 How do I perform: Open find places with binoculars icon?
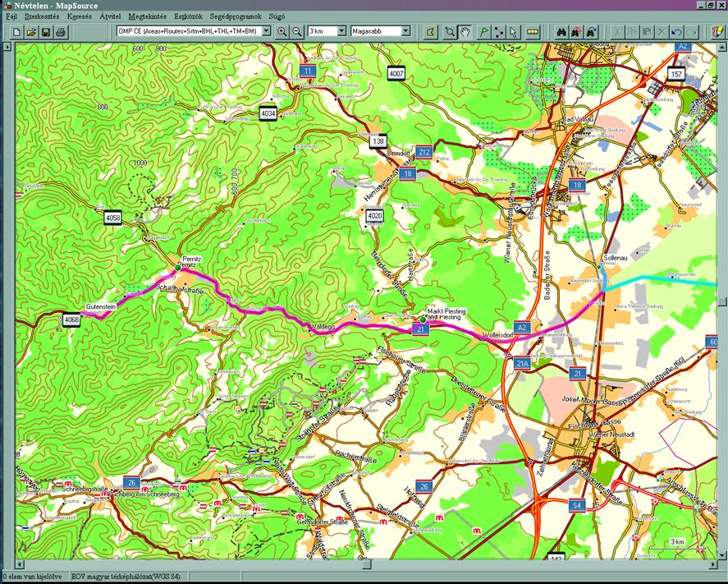point(561,32)
